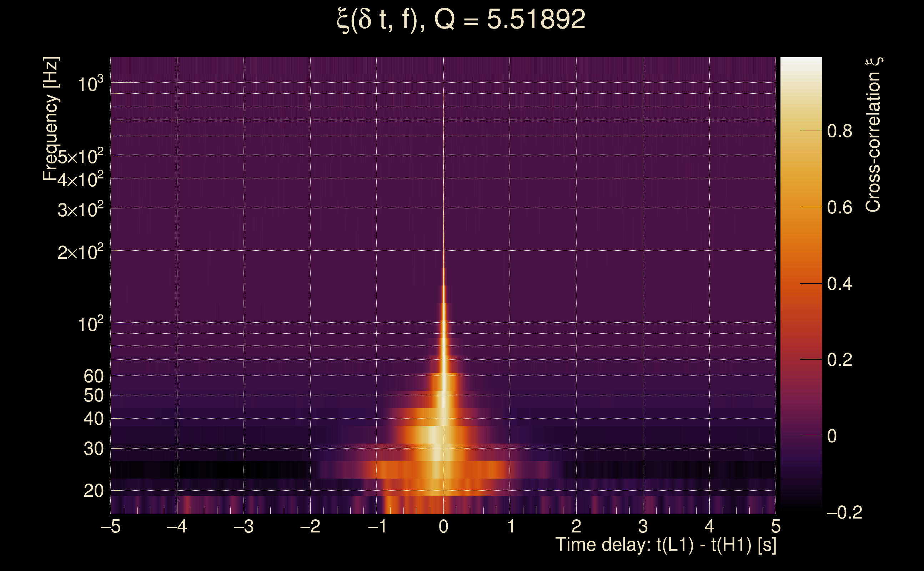Click the 0 label on the time delay axis
Image resolution: width=924 pixels, height=571 pixels.
pyautogui.click(x=443, y=526)
